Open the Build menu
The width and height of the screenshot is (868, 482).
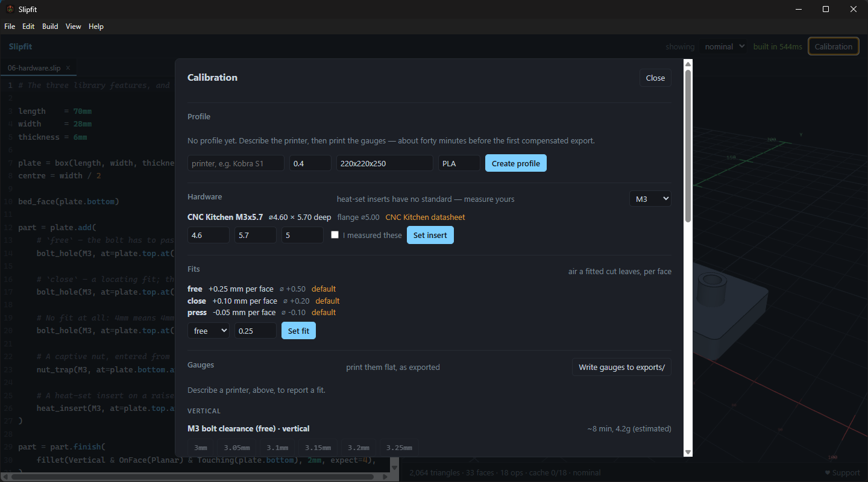[x=50, y=27]
